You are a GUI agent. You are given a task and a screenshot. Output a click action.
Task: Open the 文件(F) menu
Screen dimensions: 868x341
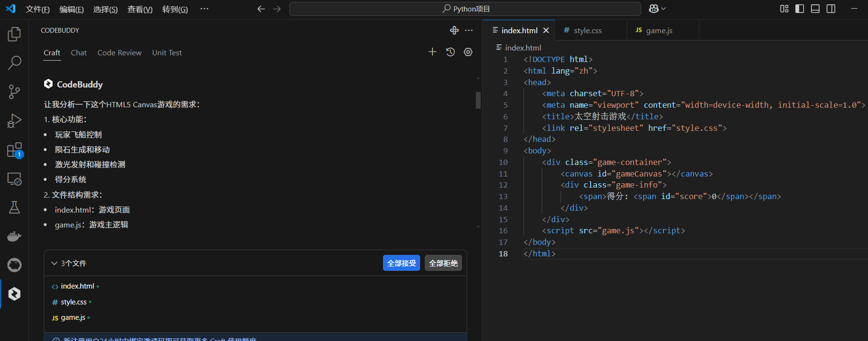[x=37, y=9]
